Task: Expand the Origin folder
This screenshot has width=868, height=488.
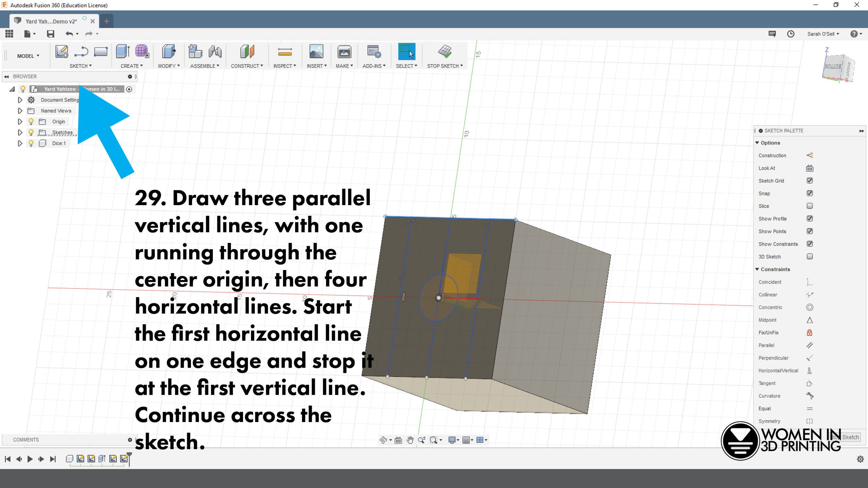Action: [20, 121]
